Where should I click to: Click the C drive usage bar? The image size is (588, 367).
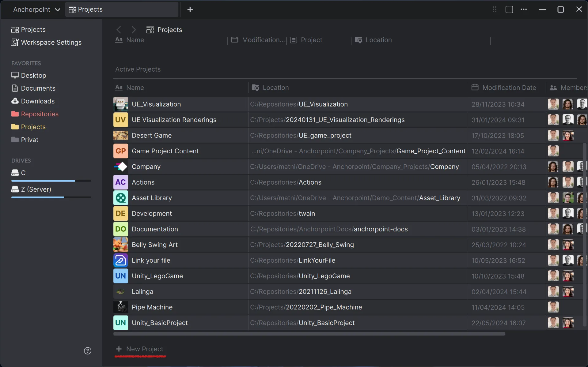51,181
